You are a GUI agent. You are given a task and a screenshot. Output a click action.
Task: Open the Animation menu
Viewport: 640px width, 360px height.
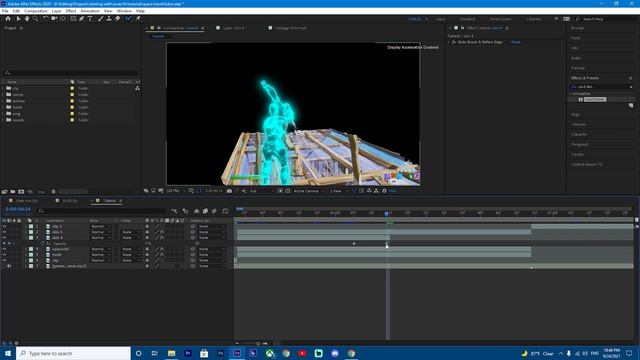point(90,11)
